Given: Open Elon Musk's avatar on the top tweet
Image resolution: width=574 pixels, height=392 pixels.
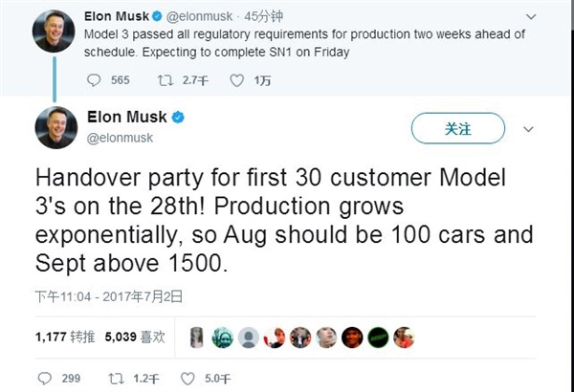Looking at the screenshot, I should pyautogui.click(x=55, y=32).
